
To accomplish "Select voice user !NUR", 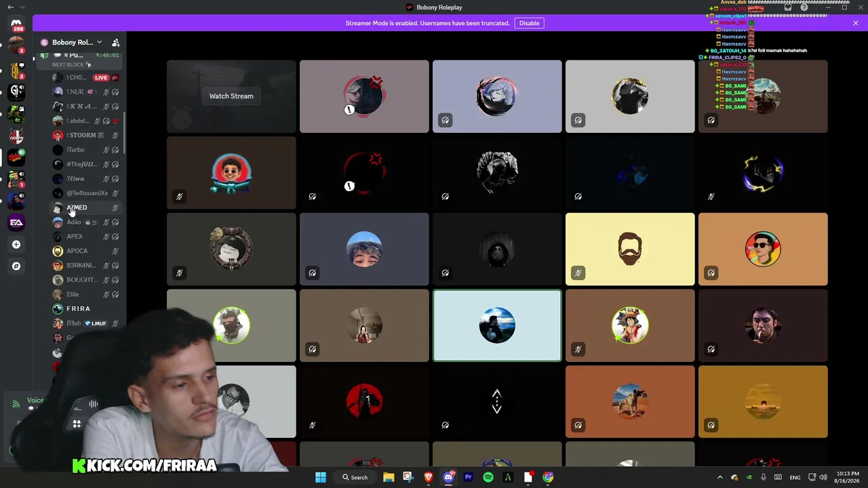I will click(86, 92).
